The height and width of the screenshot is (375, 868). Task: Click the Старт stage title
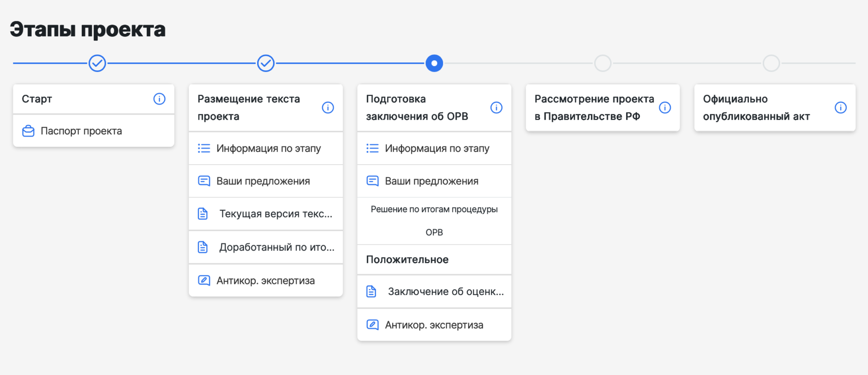click(37, 99)
